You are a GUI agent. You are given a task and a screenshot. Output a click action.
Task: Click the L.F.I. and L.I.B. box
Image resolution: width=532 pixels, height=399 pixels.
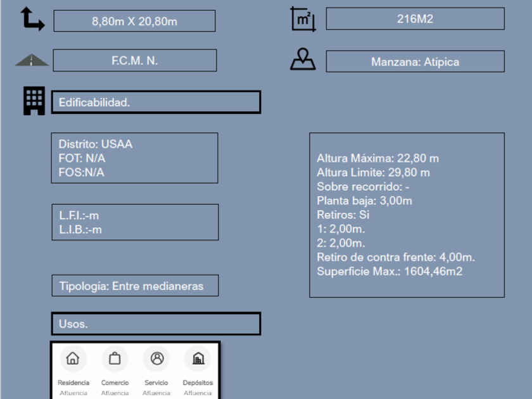(x=135, y=222)
